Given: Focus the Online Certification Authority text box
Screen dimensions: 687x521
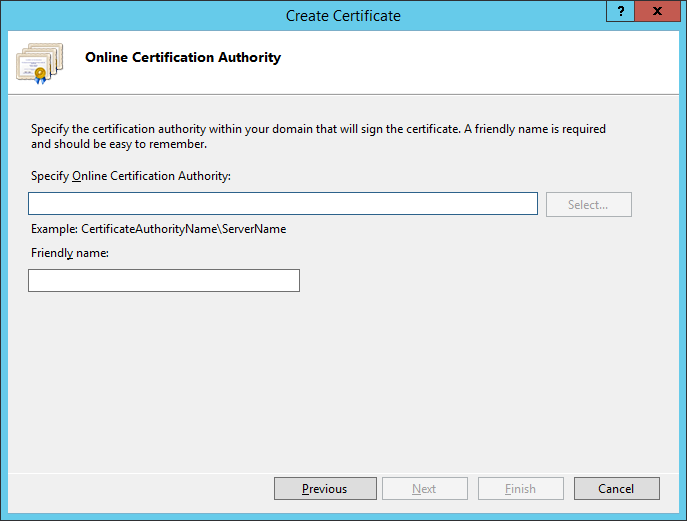Looking at the screenshot, I should tap(283, 204).
